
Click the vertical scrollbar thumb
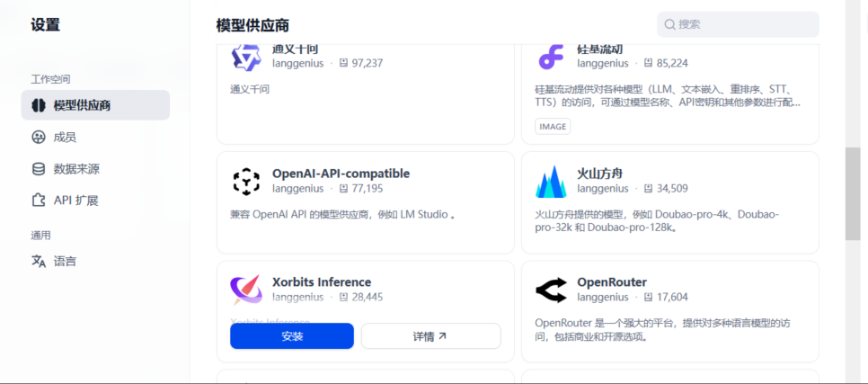pos(853,193)
